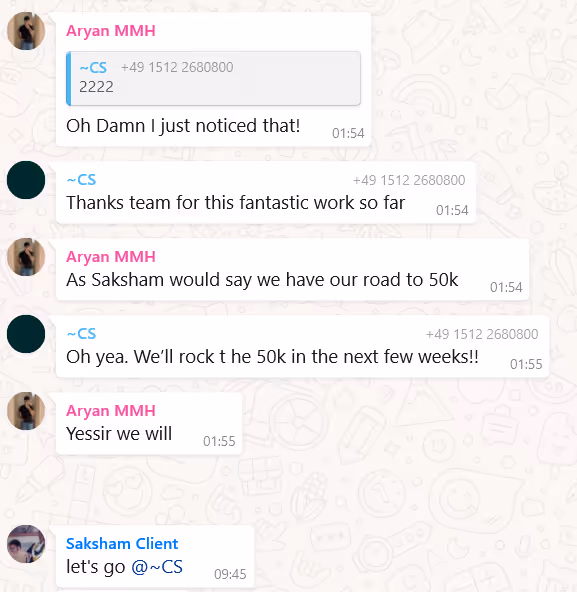This screenshot has width=577, height=592.
Task: Open Aryan MMH's avatar beside the 'road to 50k' message
Action: point(26,257)
